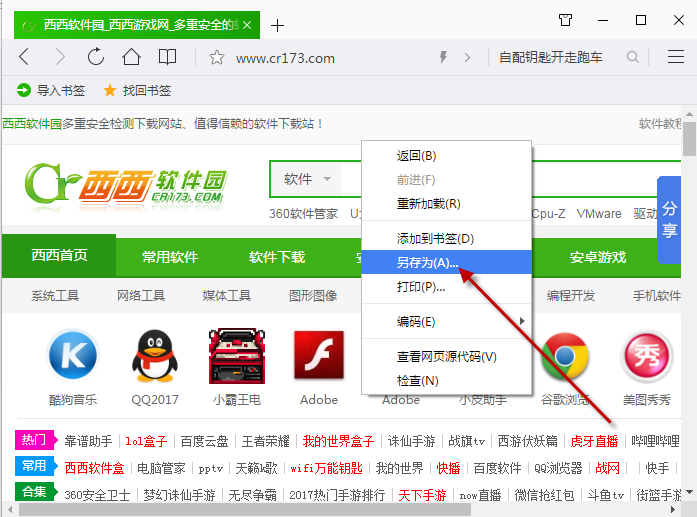Click the address bar forward chevron
Viewport: 697px width, 517px height.
coord(467,57)
